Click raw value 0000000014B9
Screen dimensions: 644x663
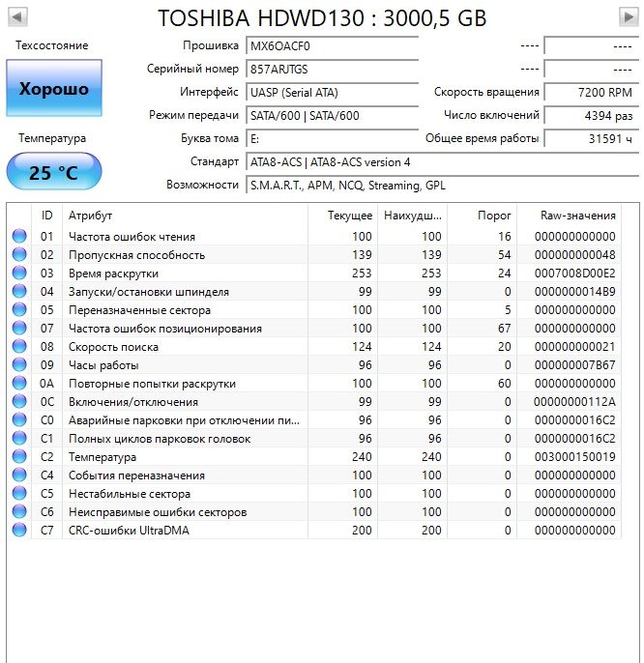point(574,291)
